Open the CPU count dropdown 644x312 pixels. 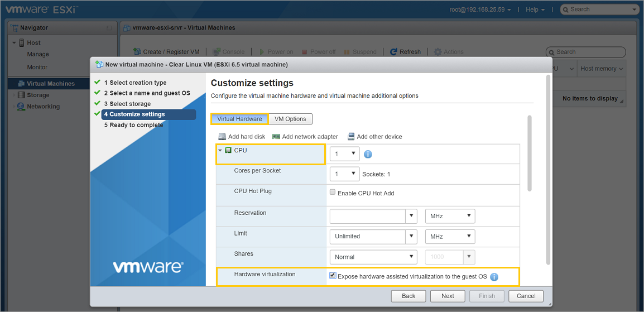(x=344, y=153)
